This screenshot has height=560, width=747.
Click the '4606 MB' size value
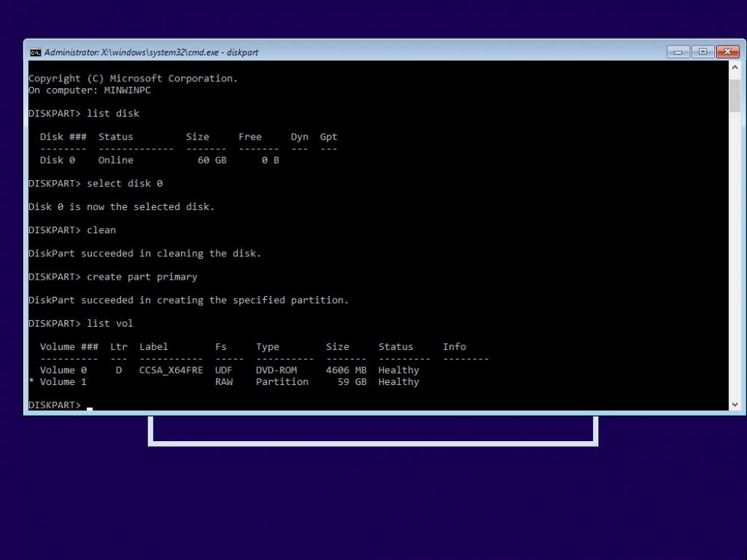(346, 370)
